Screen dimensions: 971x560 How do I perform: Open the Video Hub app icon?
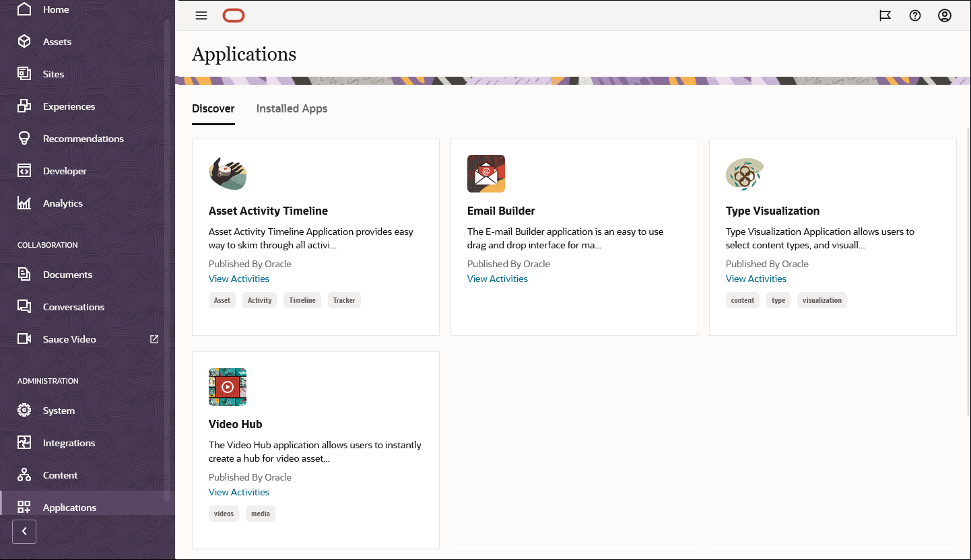228,387
